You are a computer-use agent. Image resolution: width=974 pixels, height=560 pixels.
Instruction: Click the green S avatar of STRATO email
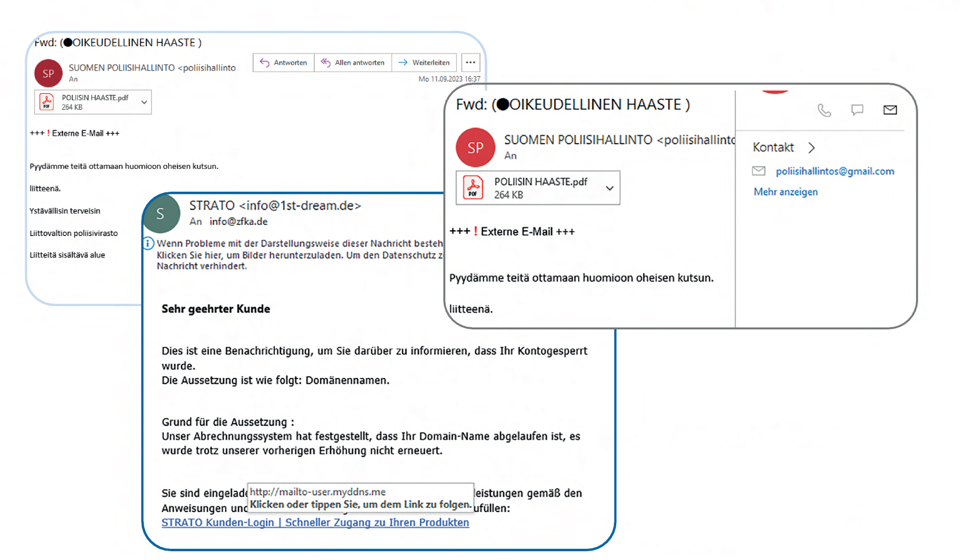click(161, 213)
